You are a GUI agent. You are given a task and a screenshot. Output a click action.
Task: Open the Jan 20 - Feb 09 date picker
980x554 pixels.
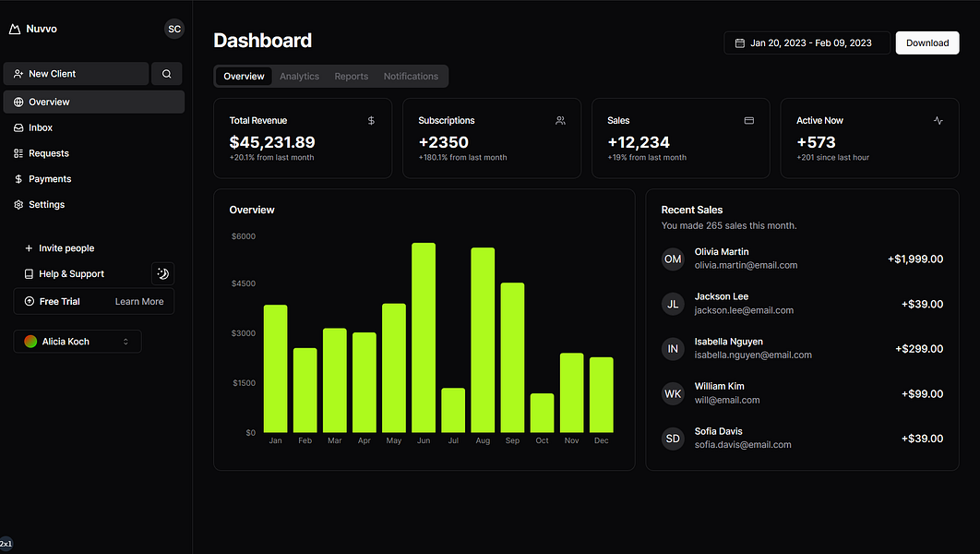pyautogui.click(x=807, y=43)
